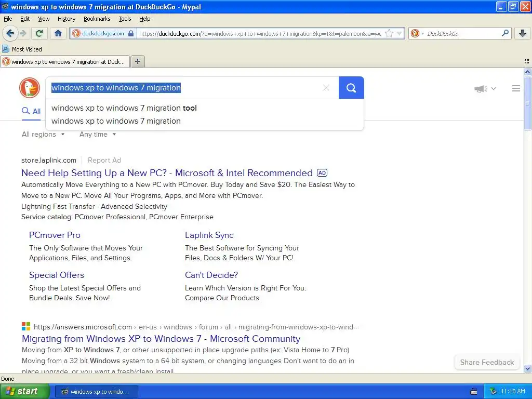Select the All results tab
Image resolution: width=532 pixels, height=399 pixels.
31,111
